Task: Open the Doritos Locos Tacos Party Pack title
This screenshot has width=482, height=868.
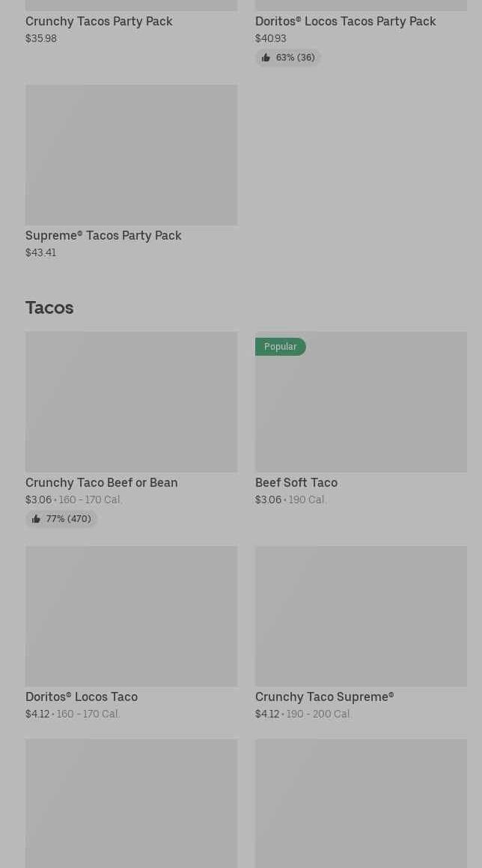Action: click(345, 21)
